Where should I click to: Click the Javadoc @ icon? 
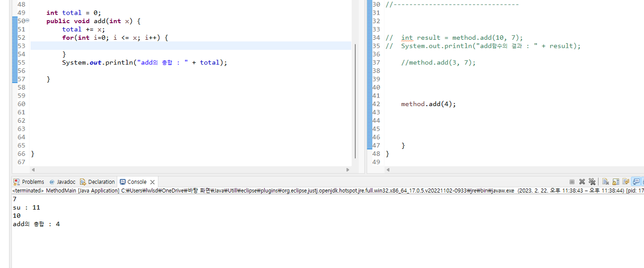click(x=52, y=182)
